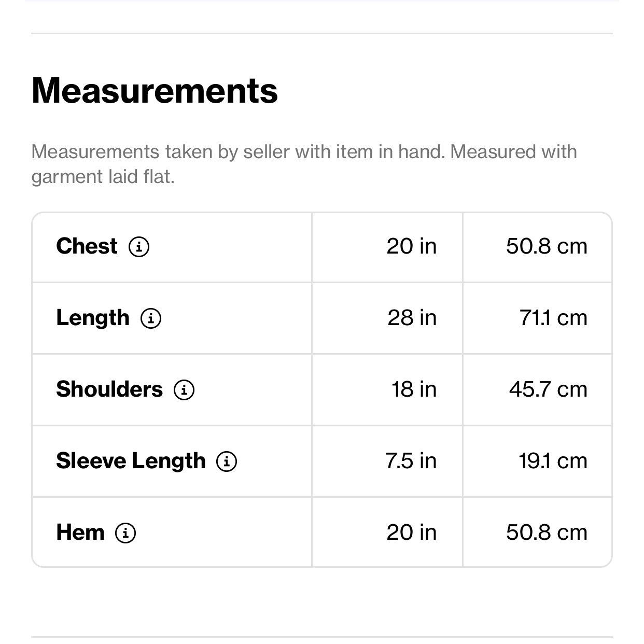This screenshot has height=644, width=644.
Task: Click the Chest 50.8 cm value
Action: (x=547, y=246)
